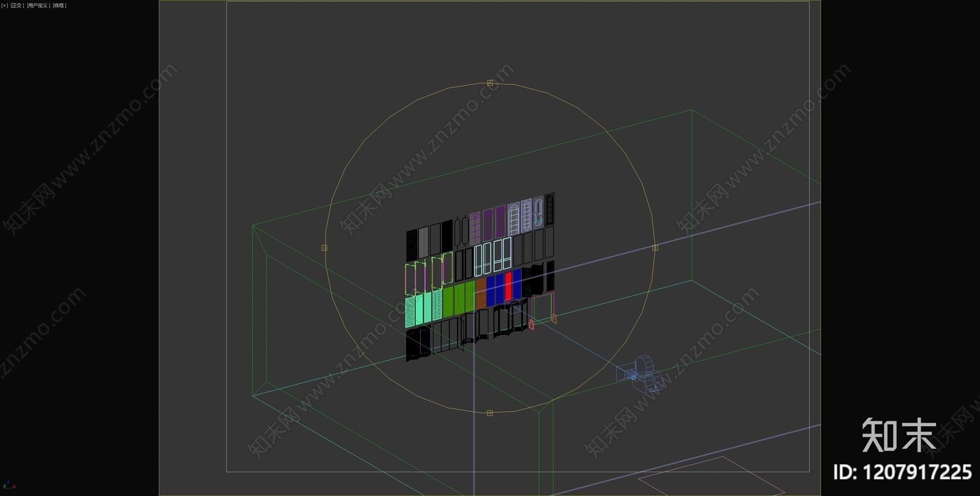Click the bottom handle of the yellow circle
Image resolution: width=980 pixels, height=496 pixels.
pos(489,413)
